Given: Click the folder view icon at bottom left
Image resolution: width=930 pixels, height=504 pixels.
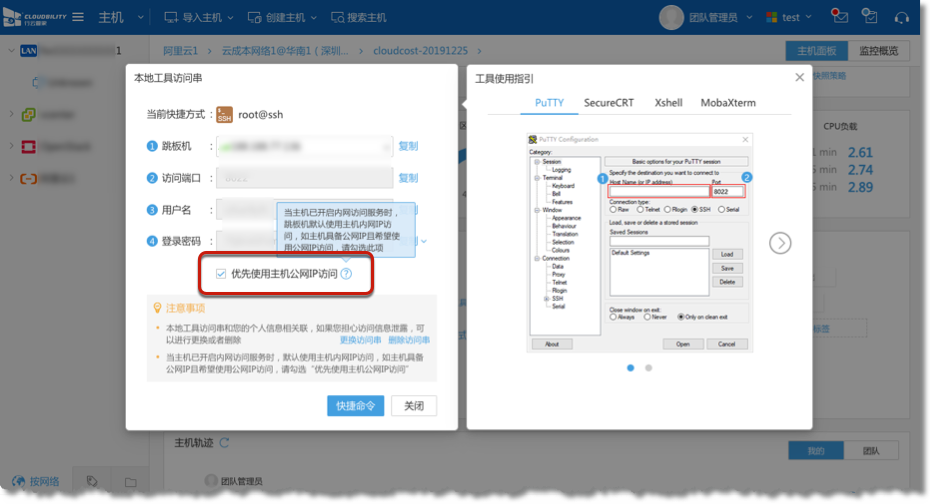Looking at the screenshot, I should click(x=130, y=482).
